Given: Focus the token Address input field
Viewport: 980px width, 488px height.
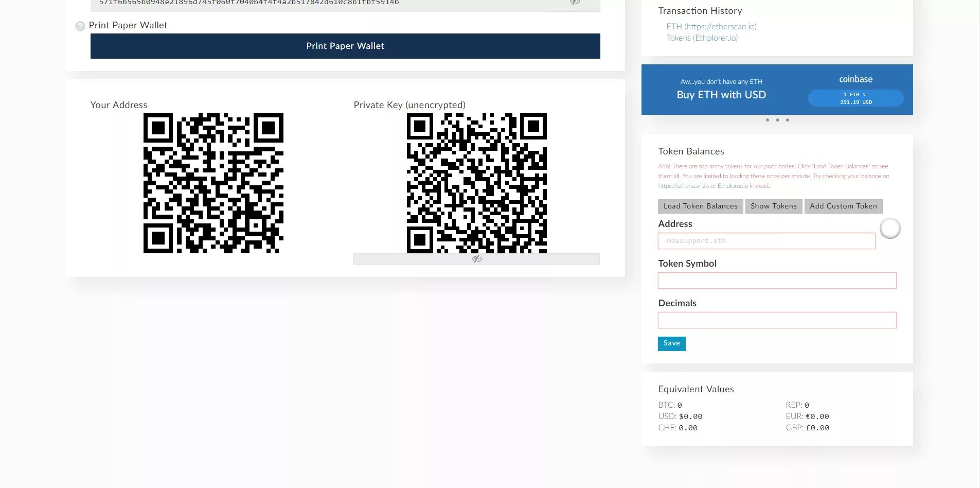Looking at the screenshot, I should point(767,241).
